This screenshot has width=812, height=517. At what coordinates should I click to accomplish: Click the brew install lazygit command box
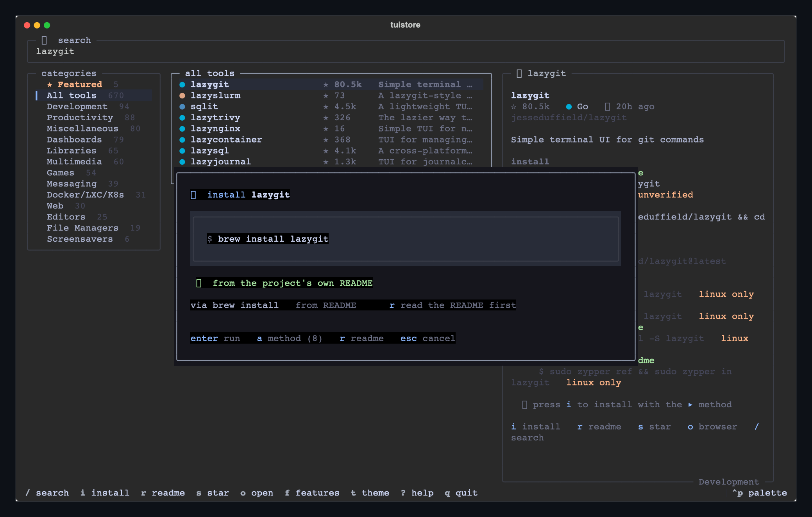[406, 239]
